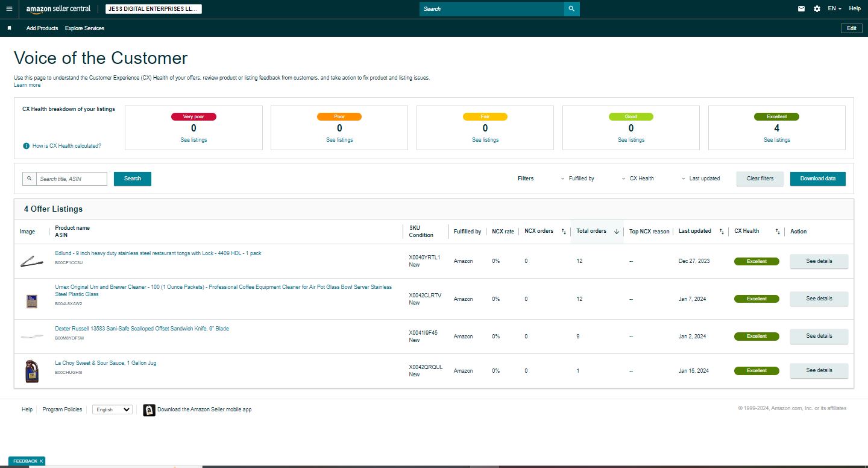The width and height of the screenshot is (868, 468).
Task: Open La Choy Sweet & Sour Sauce link
Action: pyautogui.click(x=105, y=363)
